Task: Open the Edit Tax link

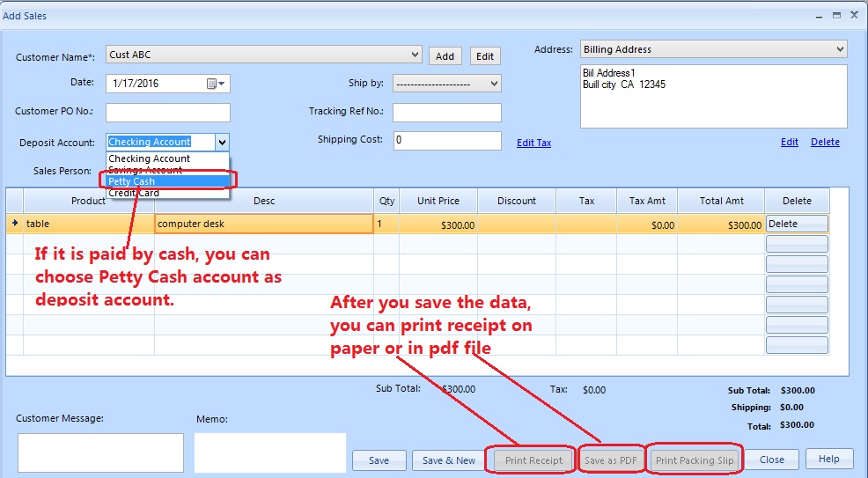Action: (533, 143)
